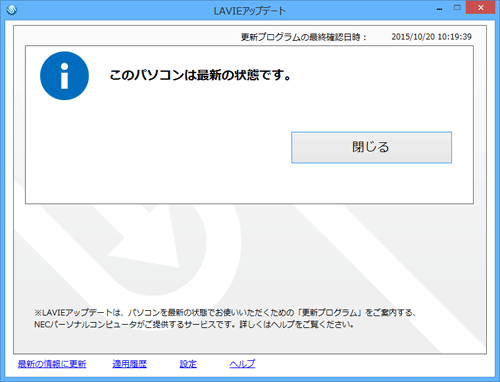Viewport: 500px width, 382px height.
Task: Click the line starting NECパーソナルコンピュータ
Action: pos(194,324)
